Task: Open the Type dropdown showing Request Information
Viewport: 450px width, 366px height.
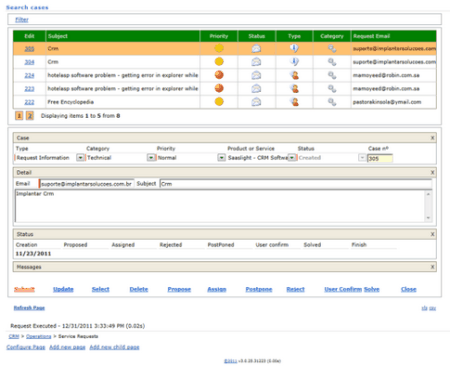Action: (x=80, y=158)
